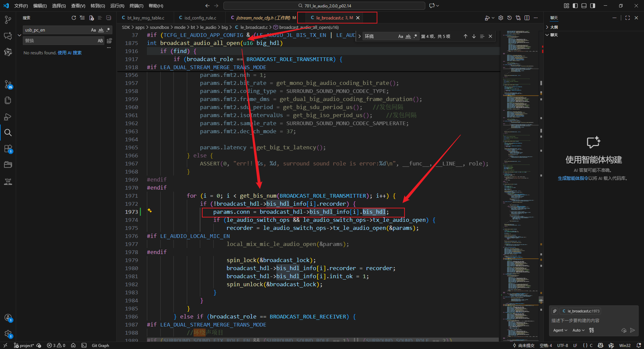Screen dimensions: 644x349
Task: Toggle regex in editor find widget
Action: (416, 36)
